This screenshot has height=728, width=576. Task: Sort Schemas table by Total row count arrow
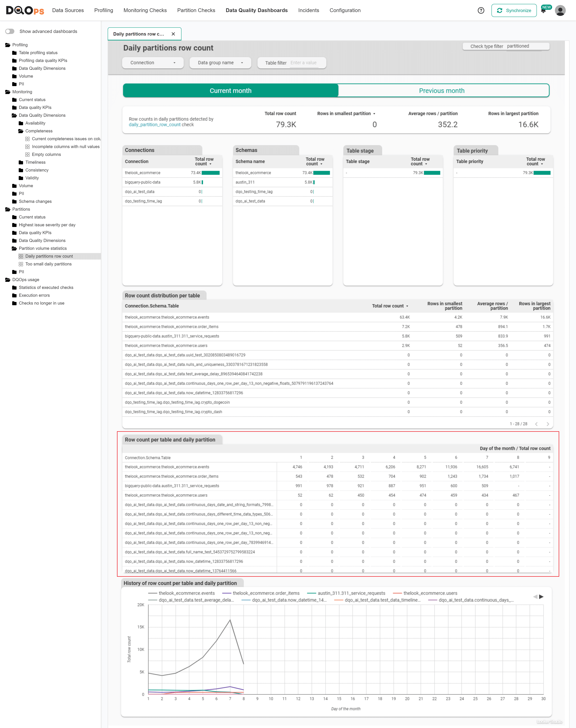[x=321, y=164]
